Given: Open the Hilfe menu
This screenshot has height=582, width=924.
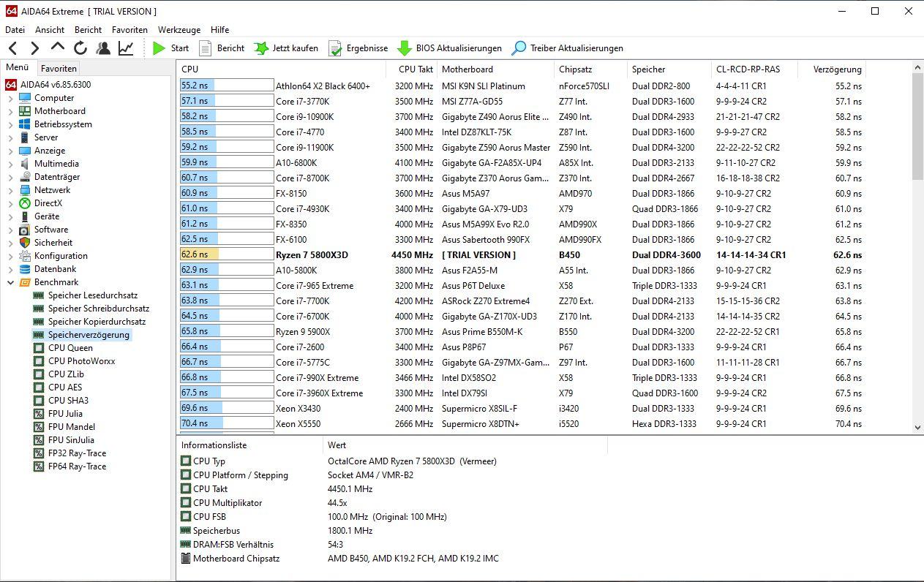Looking at the screenshot, I should click(x=219, y=30).
